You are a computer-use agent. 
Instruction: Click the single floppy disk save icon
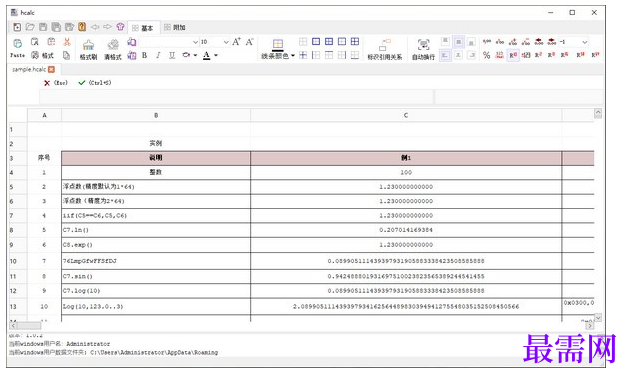[x=43, y=27]
